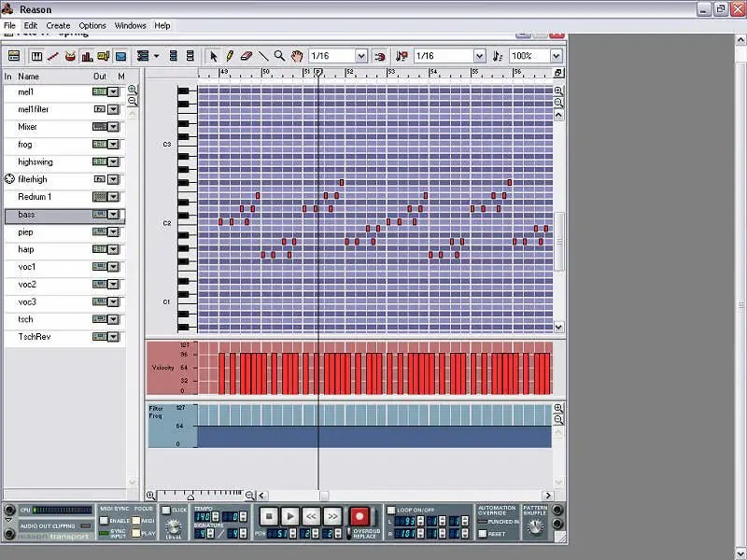The width and height of the screenshot is (747, 560).
Task: Show the key lane piano view
Action: pyautogui.click(x=36, y=56)
